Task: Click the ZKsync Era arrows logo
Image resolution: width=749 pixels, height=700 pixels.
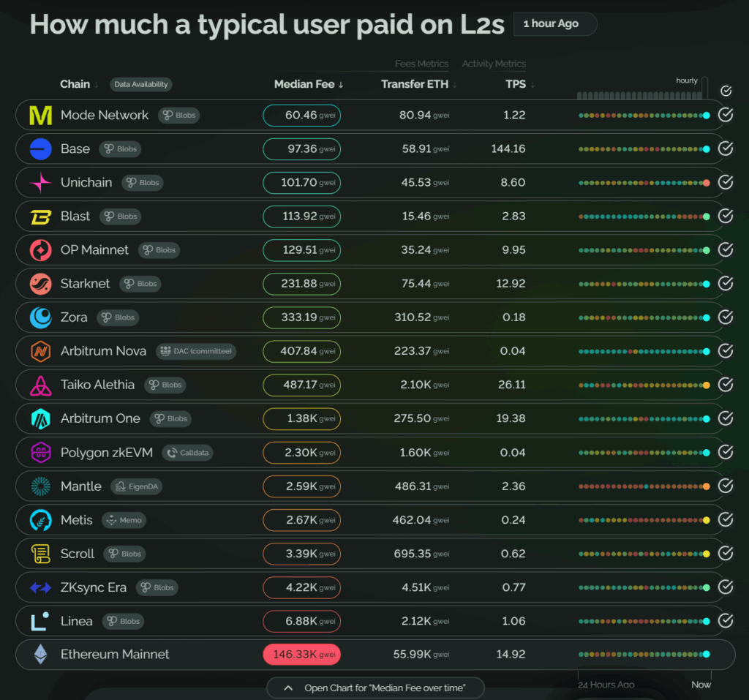Action: coord(41,587)
